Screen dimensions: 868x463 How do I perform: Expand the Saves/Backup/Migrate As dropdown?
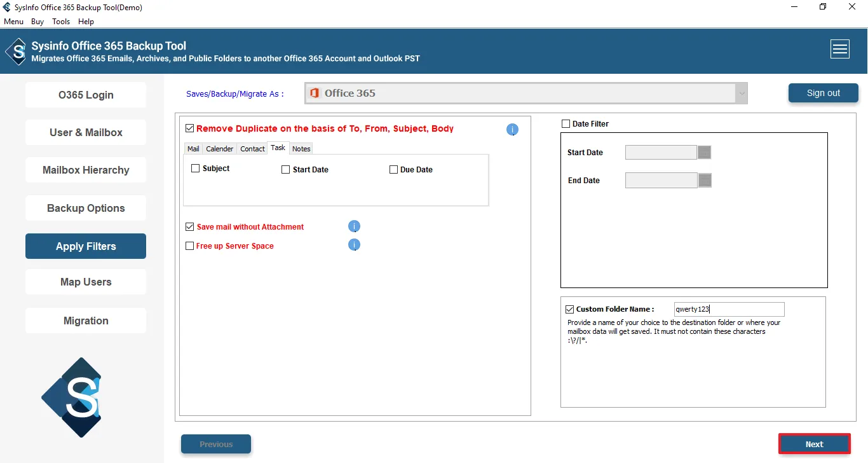741,93
